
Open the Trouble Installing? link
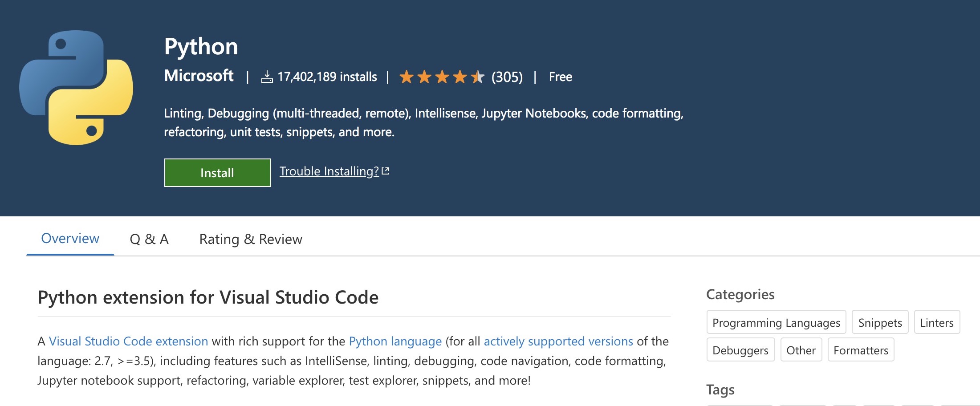click(329, 171)
